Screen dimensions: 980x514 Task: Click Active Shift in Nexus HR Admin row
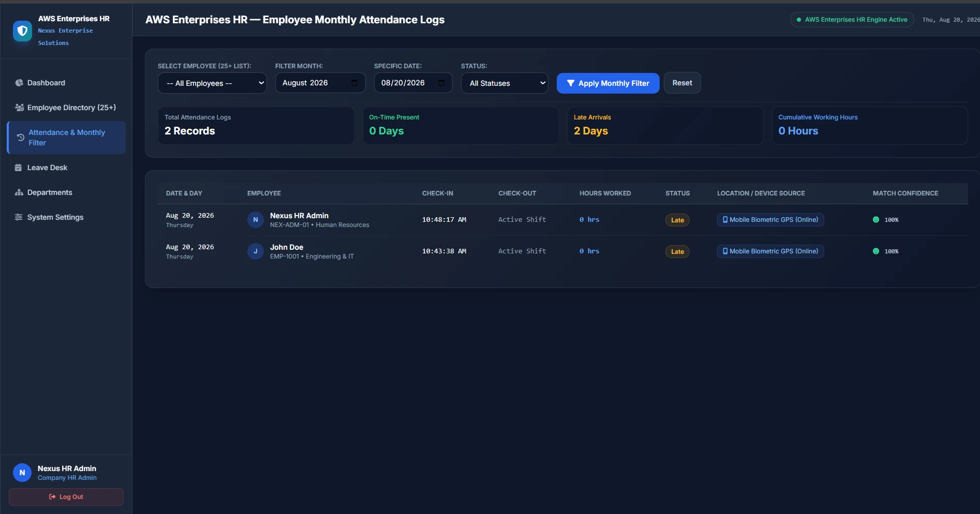[522, 220]
